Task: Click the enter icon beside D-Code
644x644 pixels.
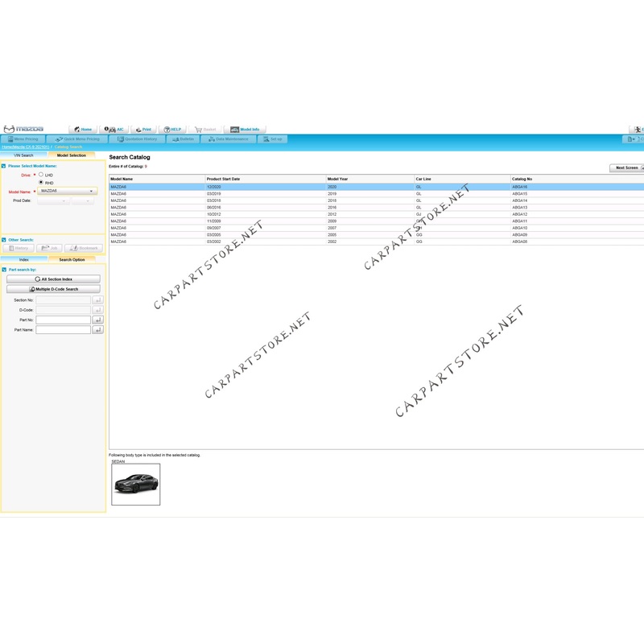Action: point(97,310)
